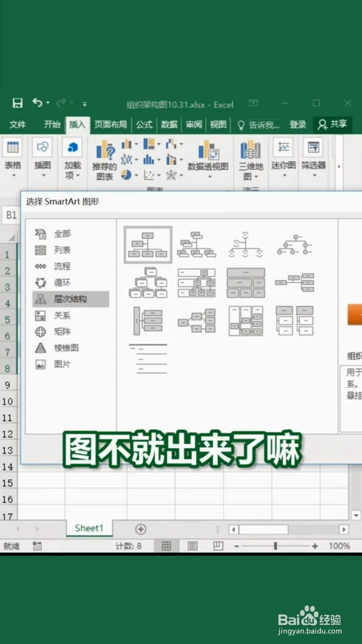The width and height of the screenshot is (362, 644).
Task: Choose the Circle Picture Hierarchy thumbnail
Action: click(x=295, y=245)
